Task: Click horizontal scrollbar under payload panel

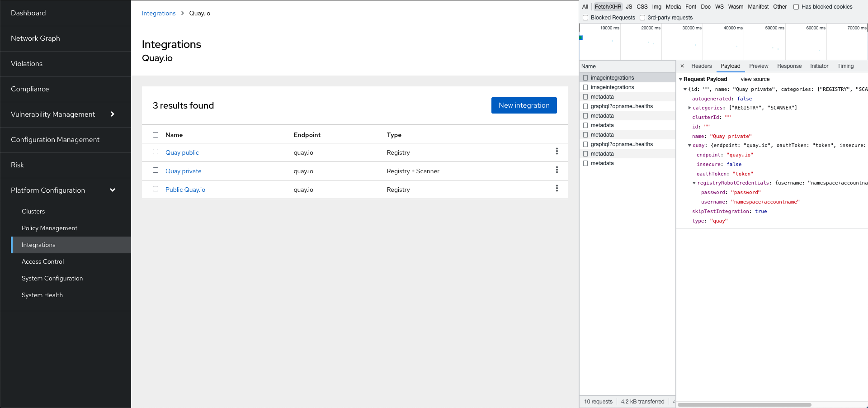Action: click(744, 405)
